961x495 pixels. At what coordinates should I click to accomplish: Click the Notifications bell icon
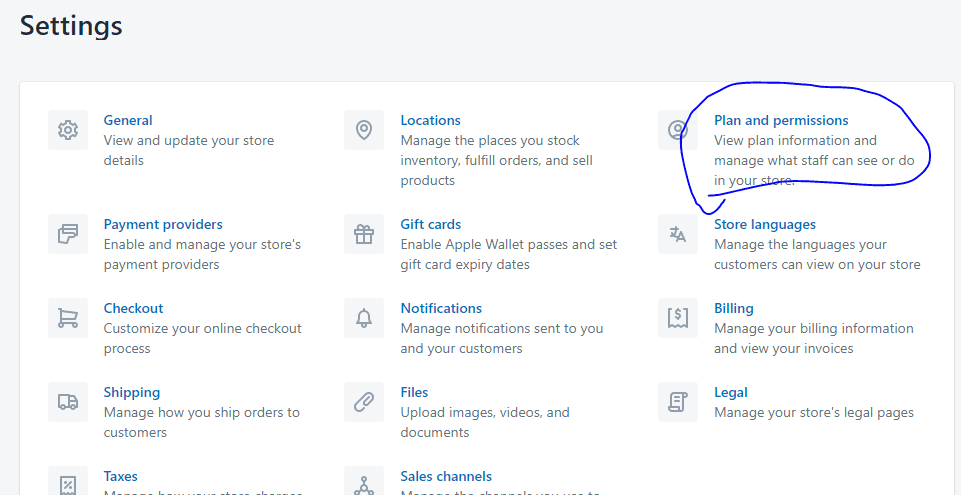(x=364, y=318)
